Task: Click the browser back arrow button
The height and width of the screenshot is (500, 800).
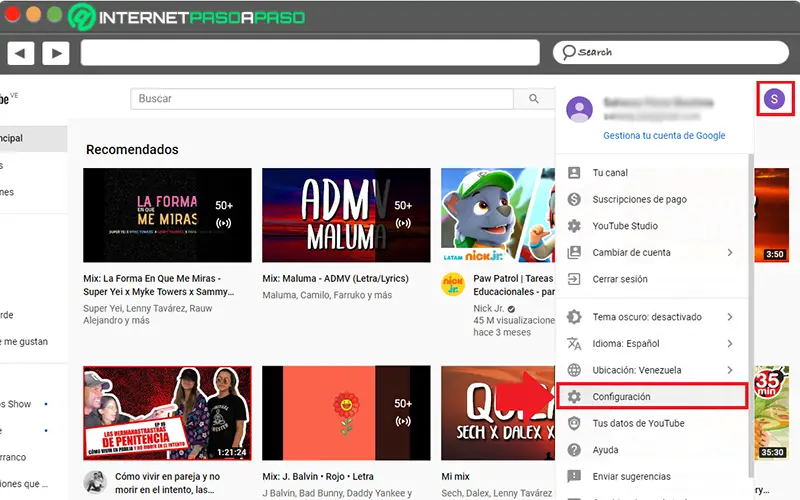Action: pos(20,53)
